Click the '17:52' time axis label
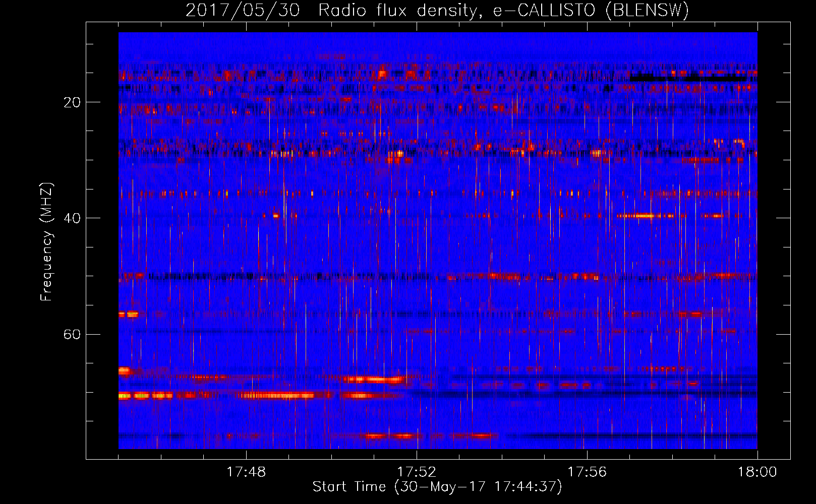This screenshot has height=504, width=816. pos(417,472)
